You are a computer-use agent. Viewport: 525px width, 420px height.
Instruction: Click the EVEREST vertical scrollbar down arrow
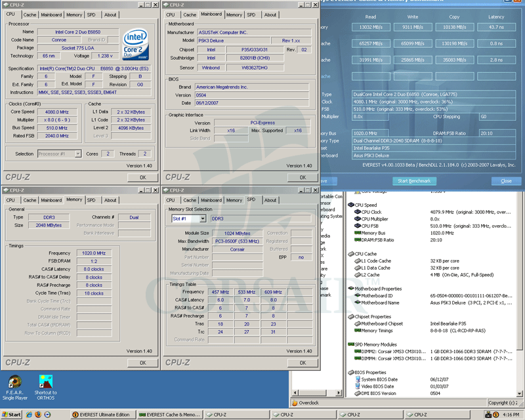(519, 394)
